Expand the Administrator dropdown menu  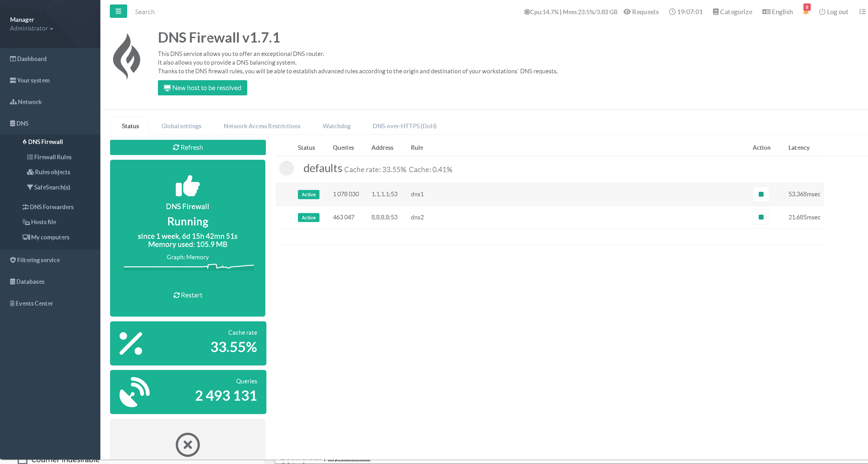[31, 29]
